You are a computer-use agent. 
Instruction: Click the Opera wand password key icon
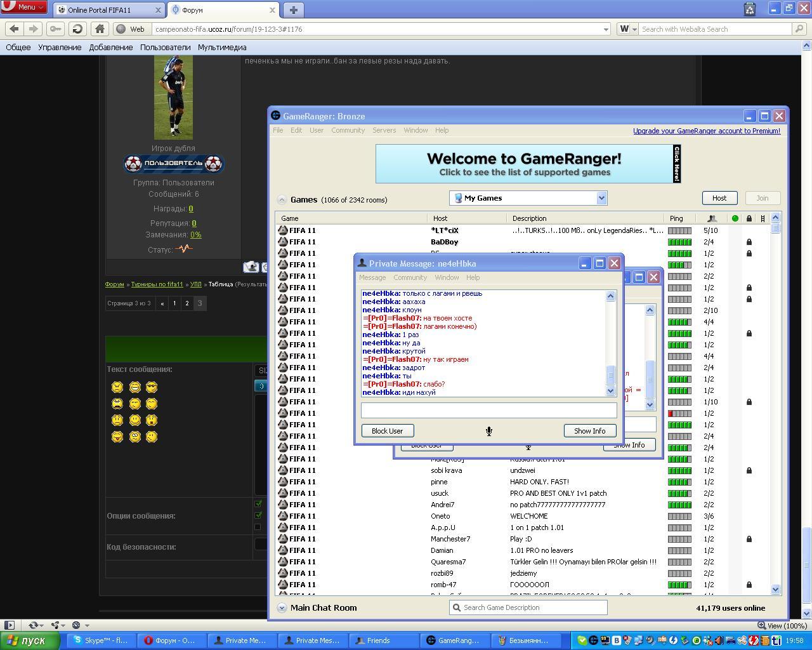(55, 29)
